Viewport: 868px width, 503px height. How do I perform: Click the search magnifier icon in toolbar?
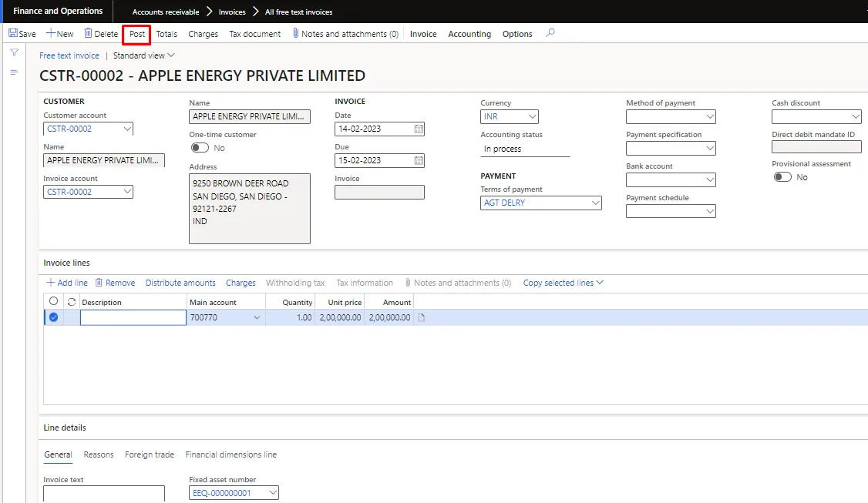pyautogui.click(x=550, y=33)
